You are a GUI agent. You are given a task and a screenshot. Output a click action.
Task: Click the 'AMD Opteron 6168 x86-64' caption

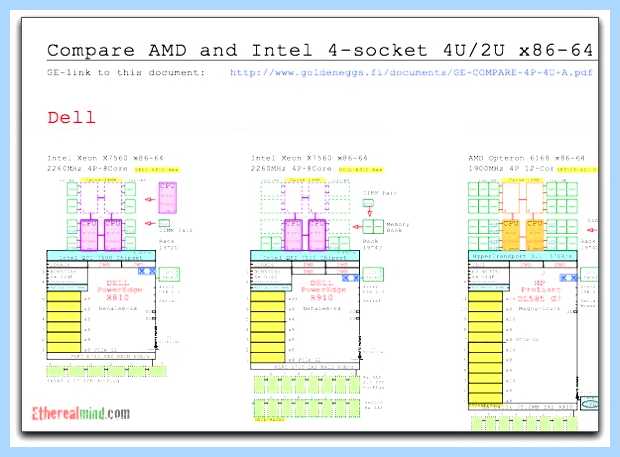[526, 158]
